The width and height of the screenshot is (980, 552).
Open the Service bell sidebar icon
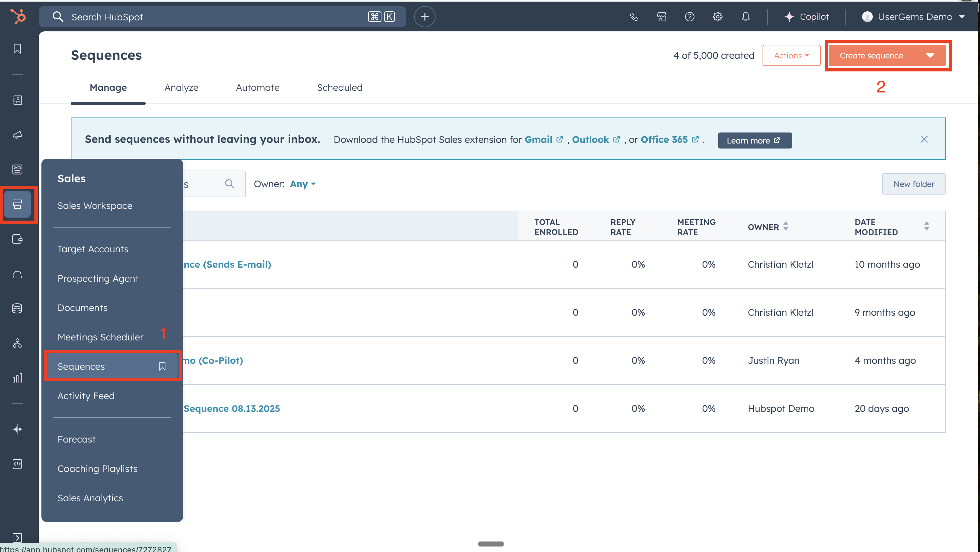(17, 274)
